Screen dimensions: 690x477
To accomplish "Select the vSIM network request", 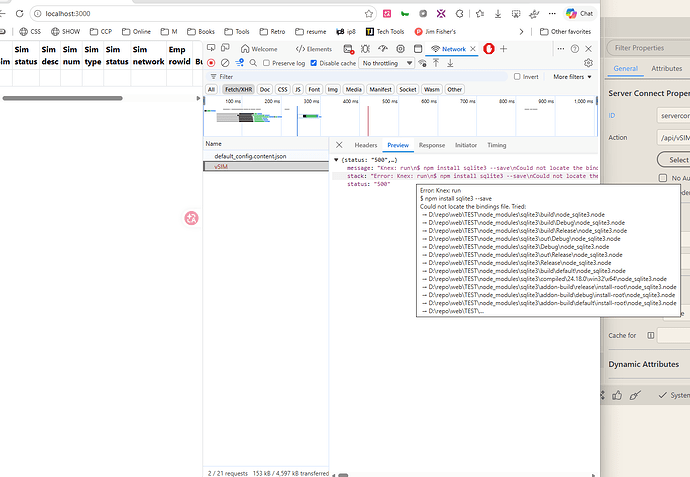I will coord(266,166).
